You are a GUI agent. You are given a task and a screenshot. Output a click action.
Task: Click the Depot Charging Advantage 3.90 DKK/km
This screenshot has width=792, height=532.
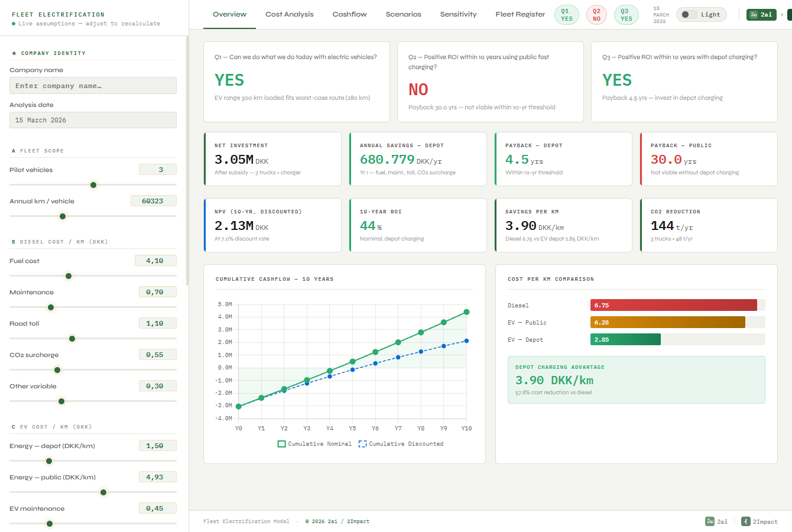click(554, 380)
